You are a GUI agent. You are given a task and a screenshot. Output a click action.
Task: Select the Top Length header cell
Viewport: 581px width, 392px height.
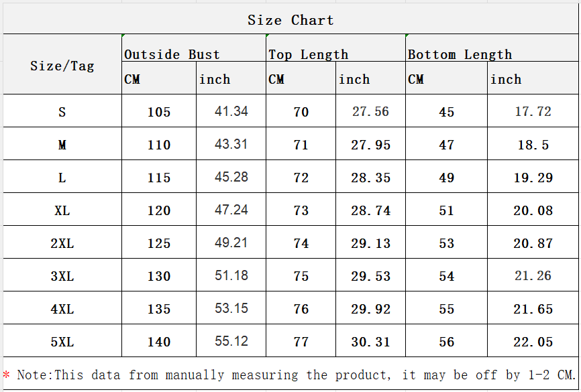coord(335,48)
